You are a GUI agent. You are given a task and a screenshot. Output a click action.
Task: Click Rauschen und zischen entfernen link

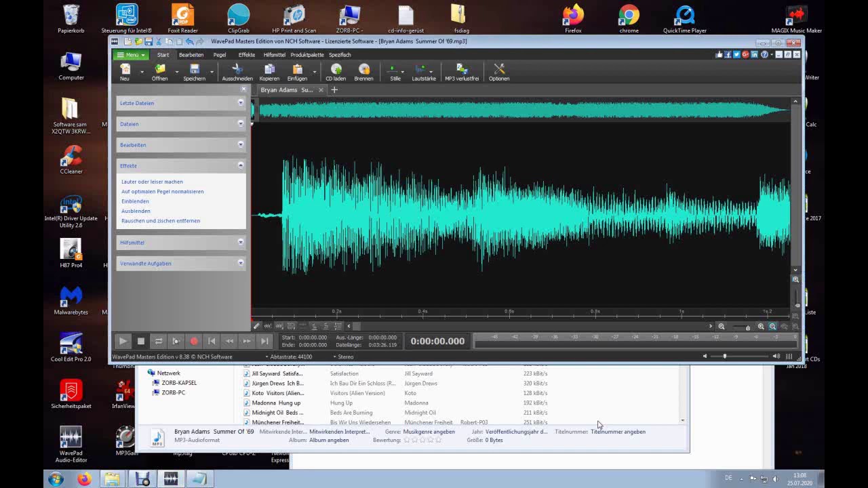(x=161, y=221)
